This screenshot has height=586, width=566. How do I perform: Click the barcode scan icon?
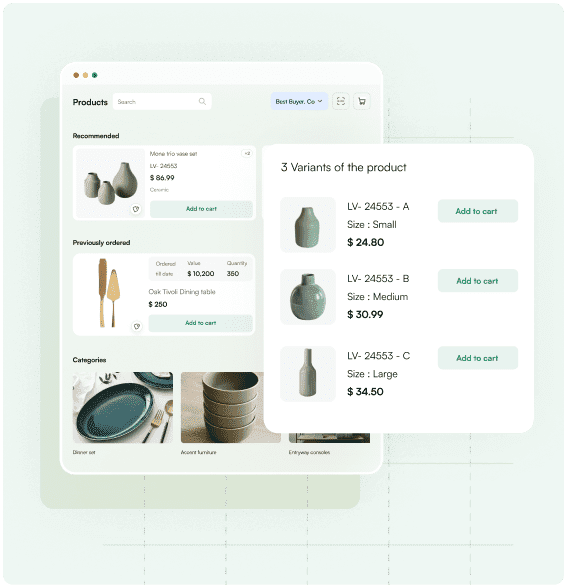(x=341, y=101)
